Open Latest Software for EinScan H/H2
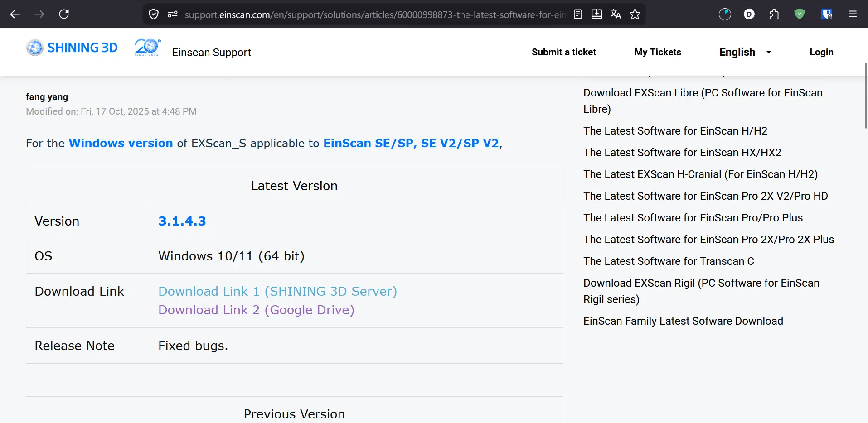 (x=675, y=131)
